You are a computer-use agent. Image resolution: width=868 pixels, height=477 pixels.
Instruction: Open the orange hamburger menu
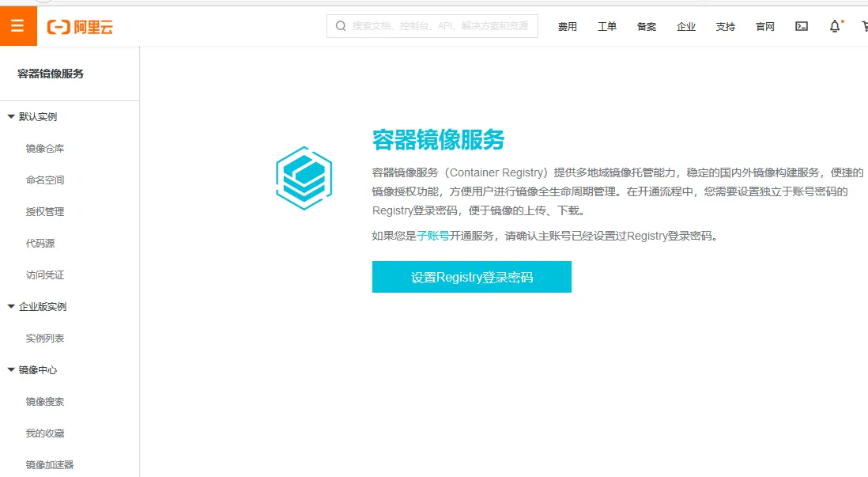[17, 26]
